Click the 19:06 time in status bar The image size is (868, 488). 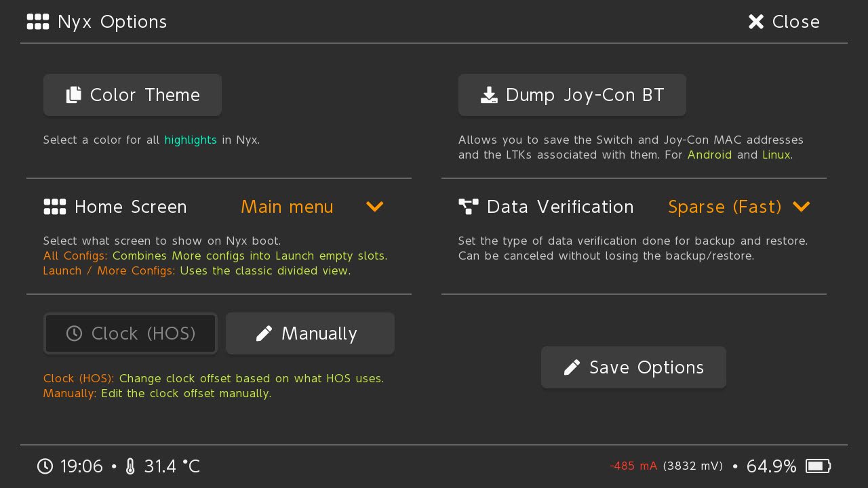pyautogui.click(x=81, y=466)
